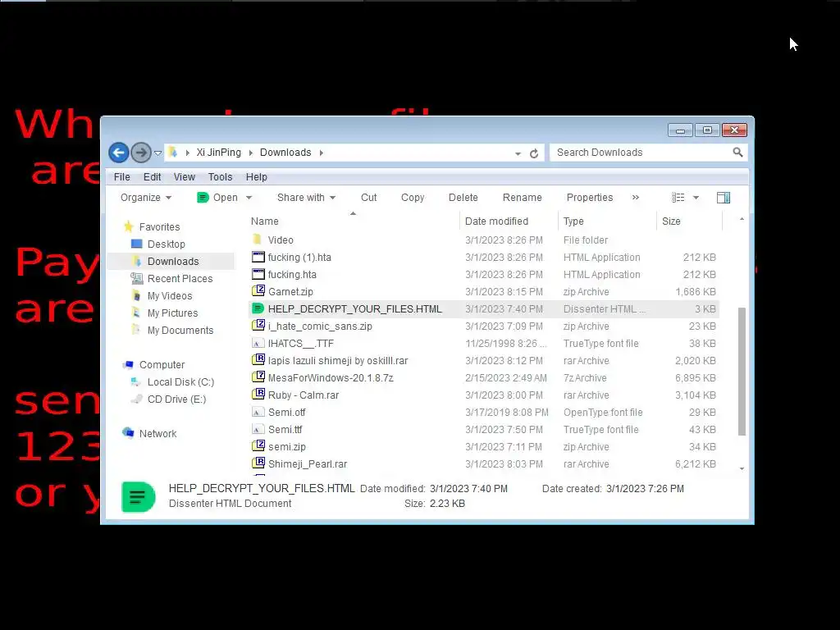Select the HELP_DECRYPT_YOUR_FILES.HTML file icon

coord(258,308)
